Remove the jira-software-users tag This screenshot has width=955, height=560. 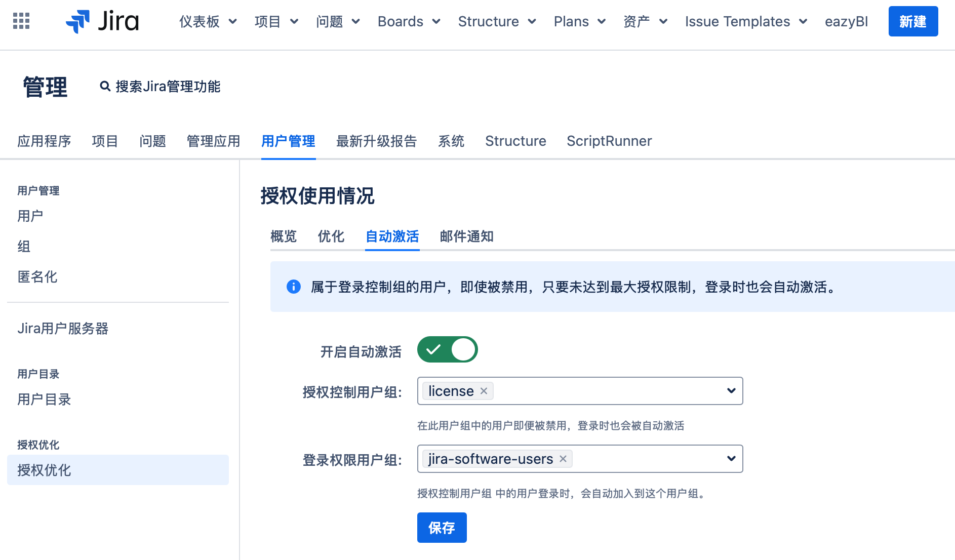click(563, 459)
